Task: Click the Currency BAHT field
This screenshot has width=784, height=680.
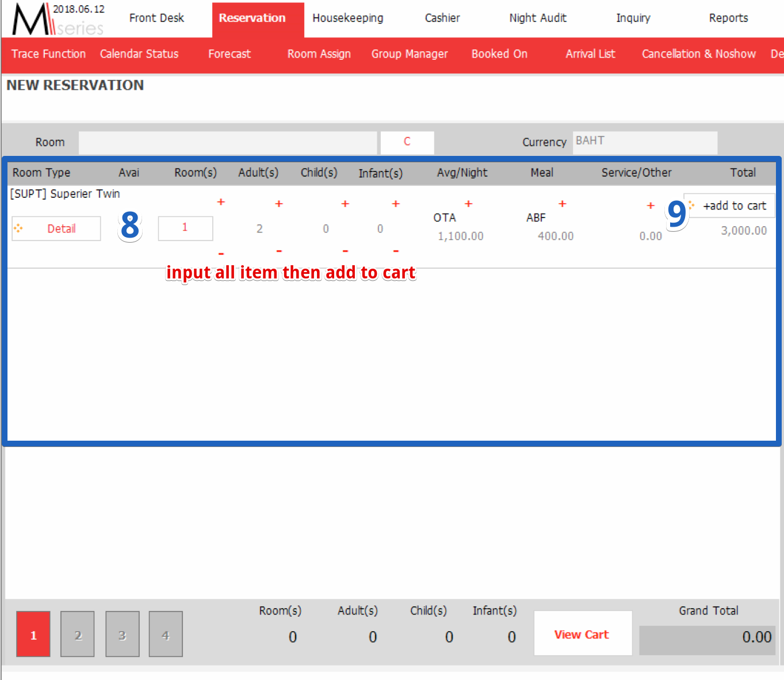Action: [645, 142]
